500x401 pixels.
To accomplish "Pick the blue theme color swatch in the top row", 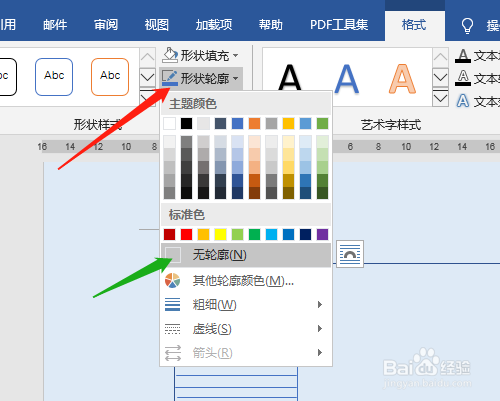I will 237,123.
